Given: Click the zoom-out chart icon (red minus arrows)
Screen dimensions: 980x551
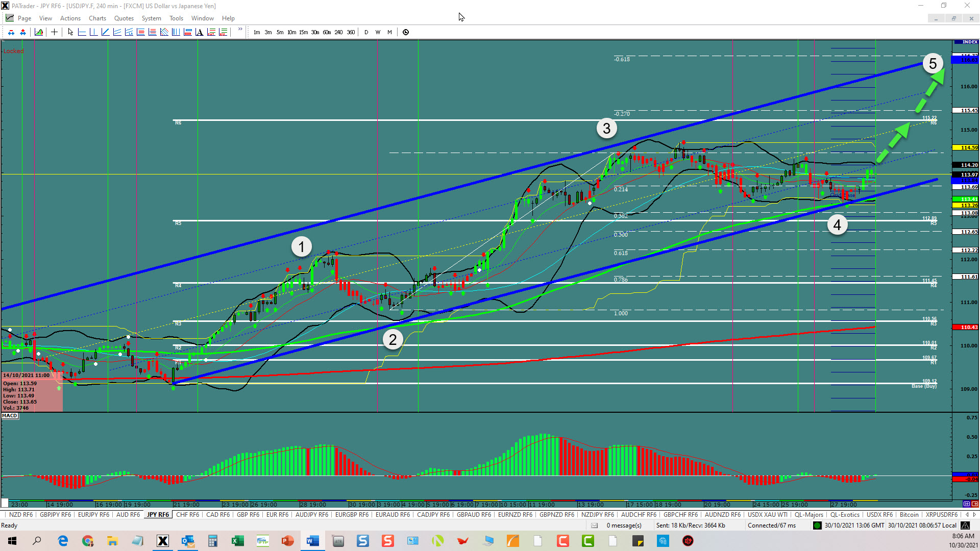Looking at the screenshot, I should tap(11, 32).
